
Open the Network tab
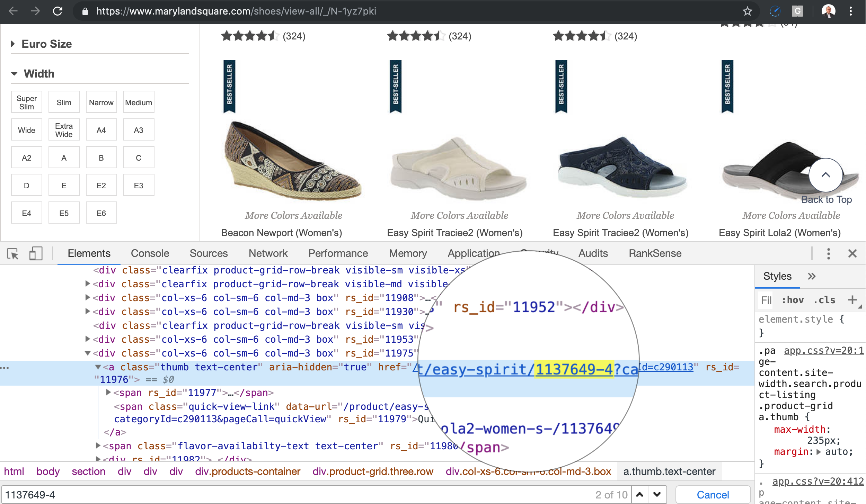tap(268, 253)
